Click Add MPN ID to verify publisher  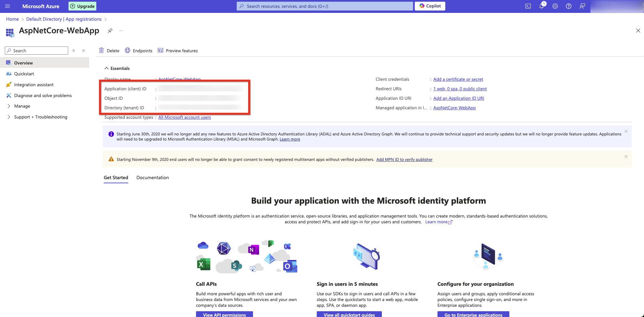coord(404,160)
